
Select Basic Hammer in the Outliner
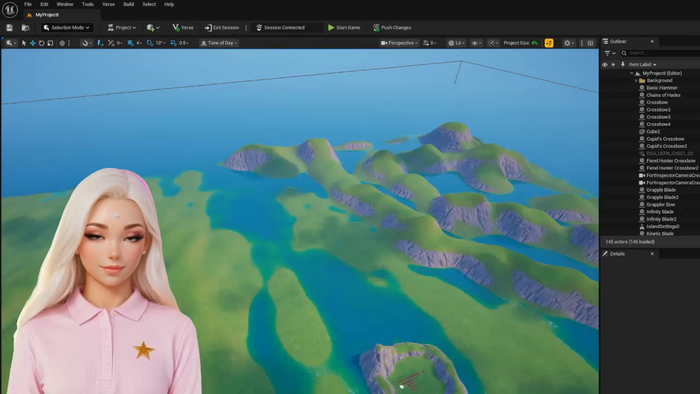coord(662,88)
